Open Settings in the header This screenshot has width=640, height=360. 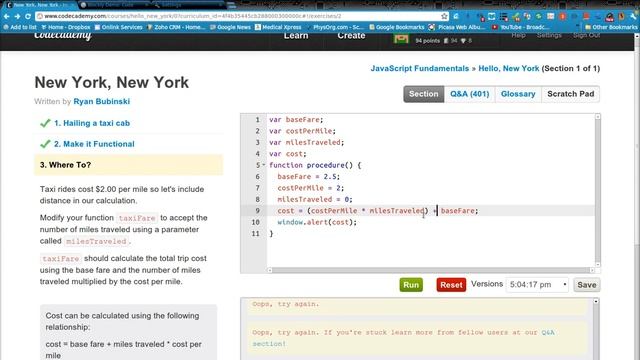pyautogui.click(x=549, y=36)
